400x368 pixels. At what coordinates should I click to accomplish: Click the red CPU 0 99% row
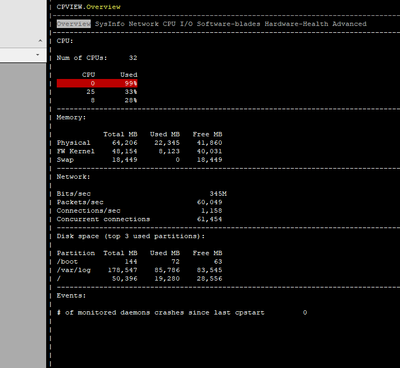97,83
